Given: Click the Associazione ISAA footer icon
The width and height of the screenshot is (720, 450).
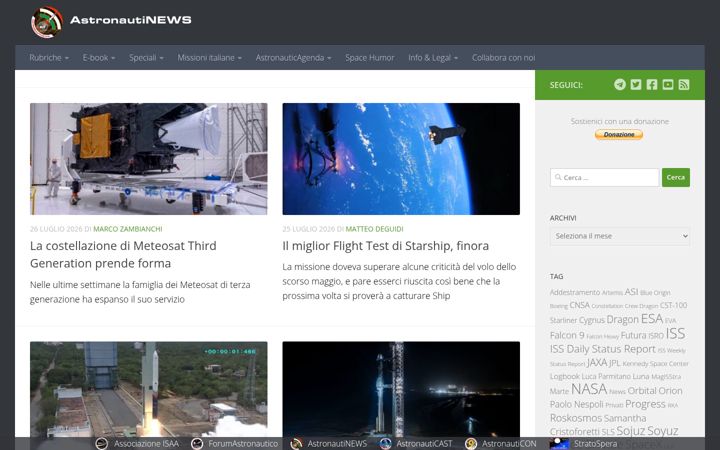Looking at the screenshot, I should click(x=101, y=444).
